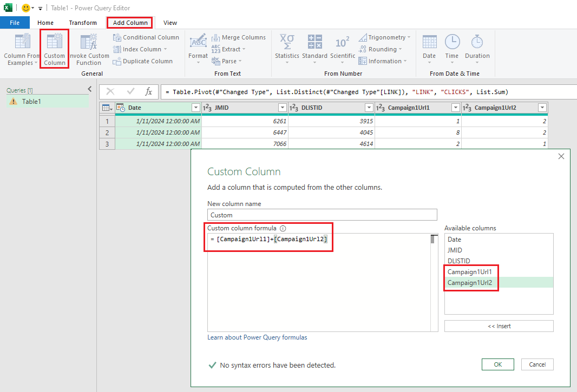Click the Invoke Custom Function icon
The height and width of the screenshot is (392, 577).
[x=88, y=49]
